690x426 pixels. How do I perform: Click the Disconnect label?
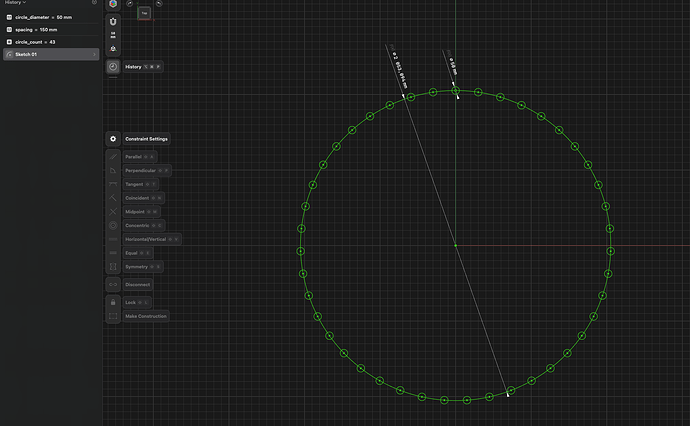[138, 285]
